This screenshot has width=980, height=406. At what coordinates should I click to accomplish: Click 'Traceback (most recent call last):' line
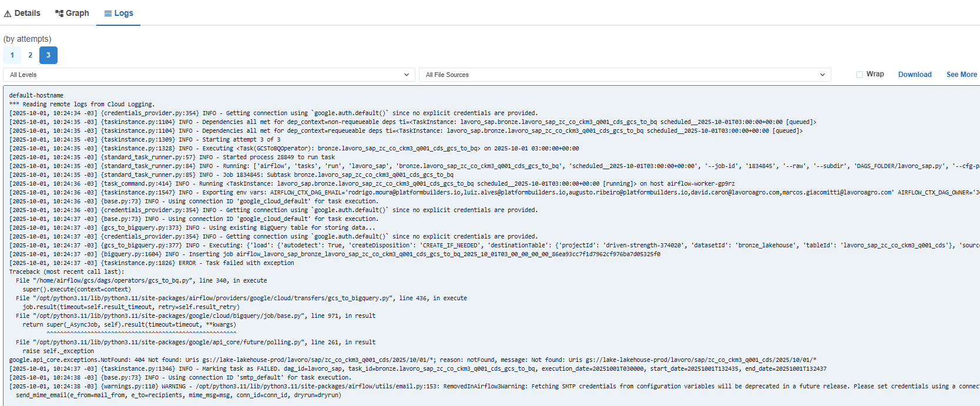(66, 271)
